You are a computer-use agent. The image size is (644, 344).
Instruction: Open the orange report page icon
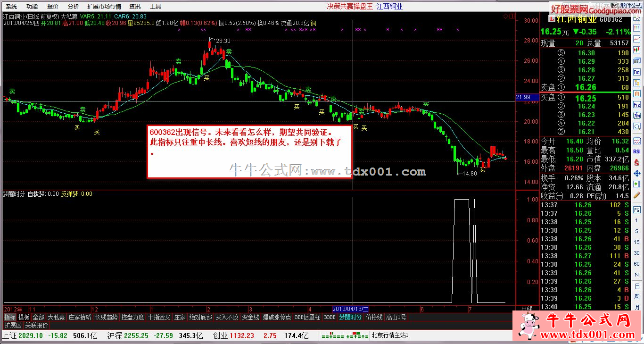pos(636,93)
